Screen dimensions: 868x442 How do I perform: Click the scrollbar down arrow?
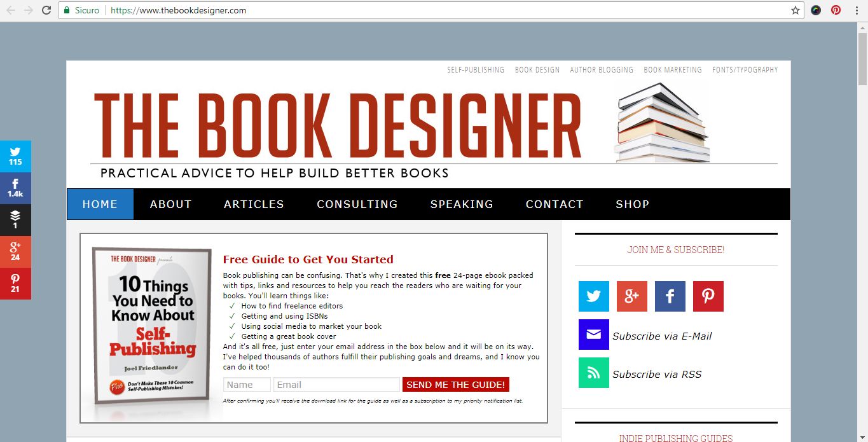pos(862,436)
